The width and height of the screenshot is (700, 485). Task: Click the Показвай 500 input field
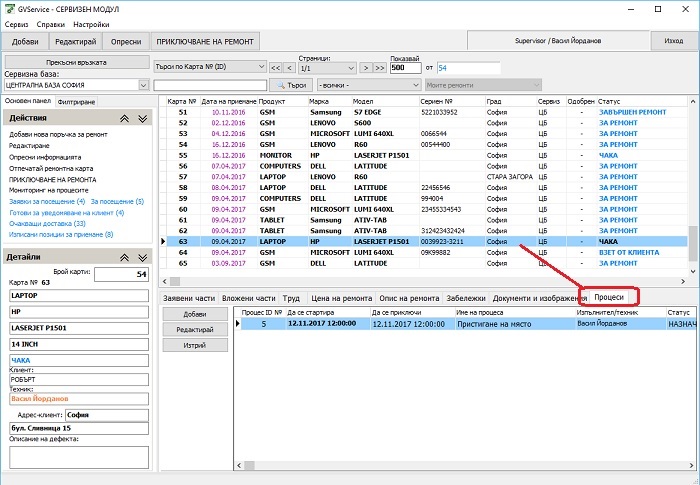pyautogui.click(x=405, y=68)
